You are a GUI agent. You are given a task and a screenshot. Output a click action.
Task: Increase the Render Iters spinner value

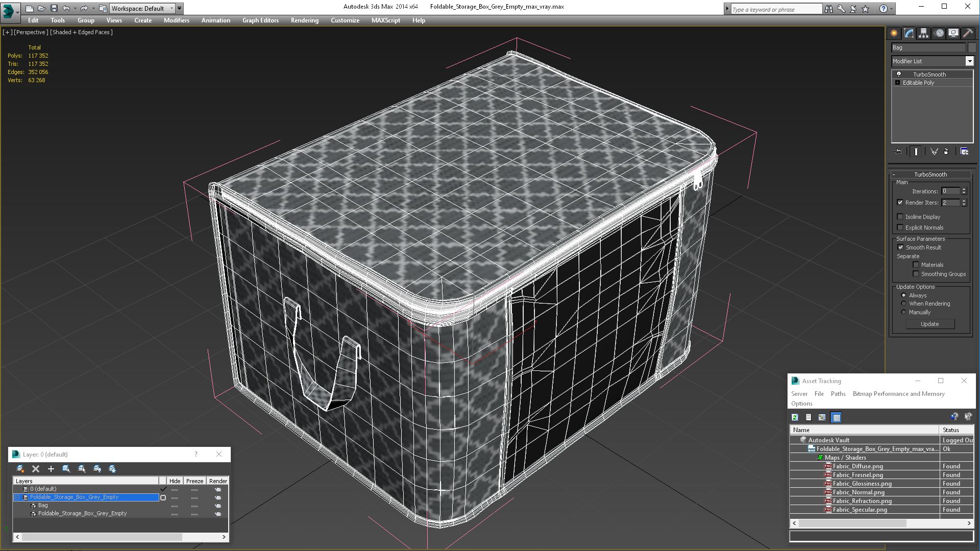pyautogui.click(x=964, y=201)
